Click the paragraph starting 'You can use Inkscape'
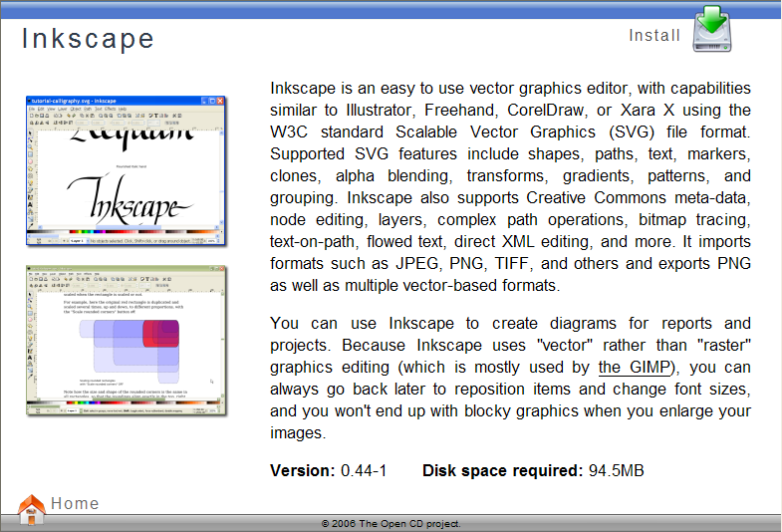 point(510,378)
